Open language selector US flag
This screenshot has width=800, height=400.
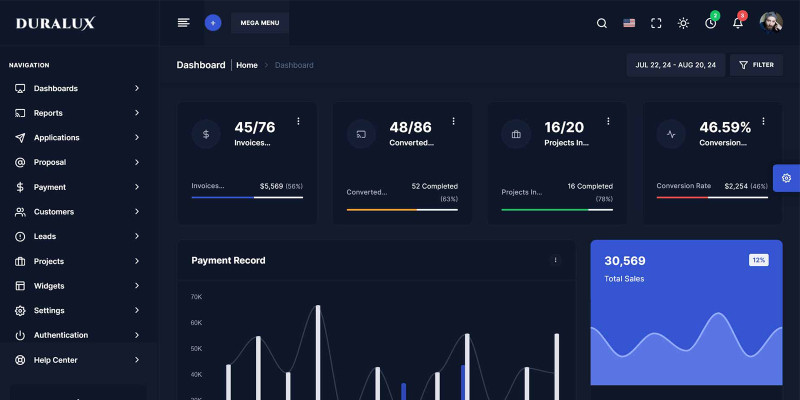[629, 23]
